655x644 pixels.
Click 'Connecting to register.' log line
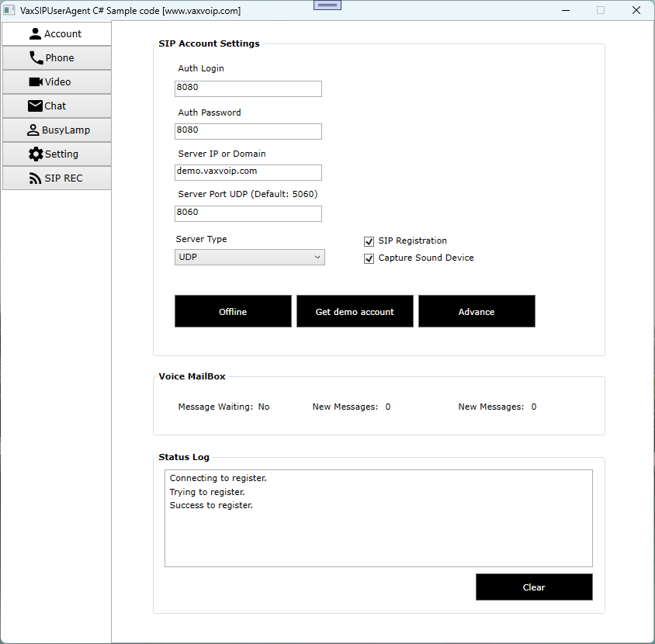pyautogui.click(x=217, y=478)
